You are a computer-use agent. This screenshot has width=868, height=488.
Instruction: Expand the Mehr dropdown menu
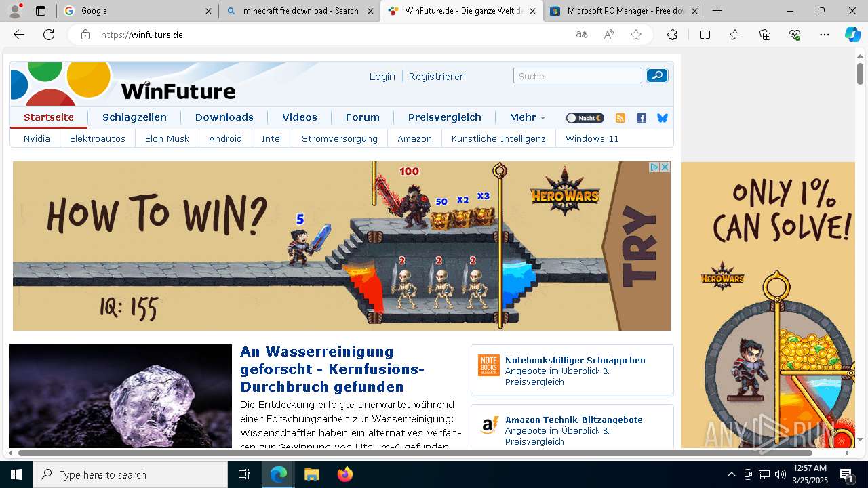tap(527, 117)
